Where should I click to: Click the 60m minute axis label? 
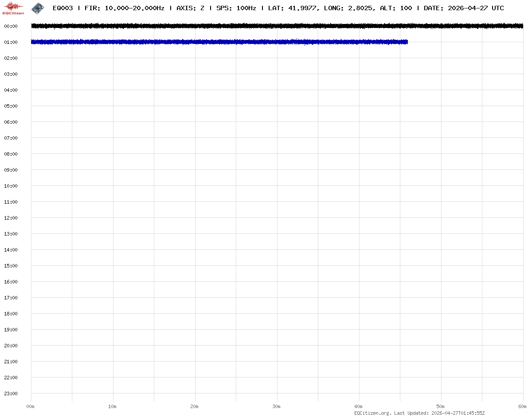coord(523,406)
